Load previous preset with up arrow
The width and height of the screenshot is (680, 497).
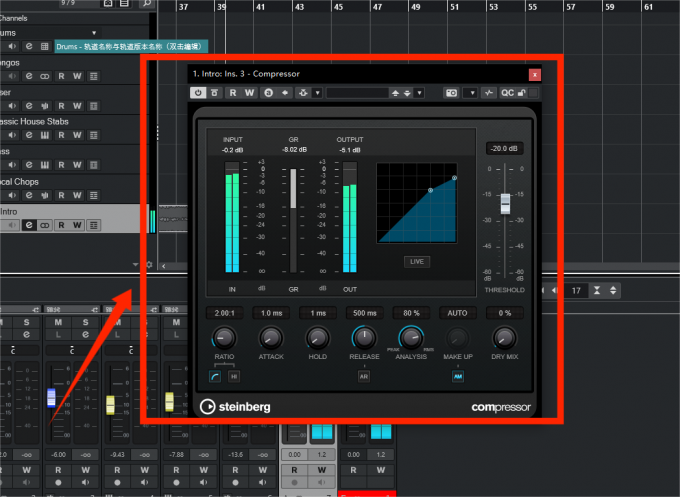pyautogui.click(x=395, y=93)
